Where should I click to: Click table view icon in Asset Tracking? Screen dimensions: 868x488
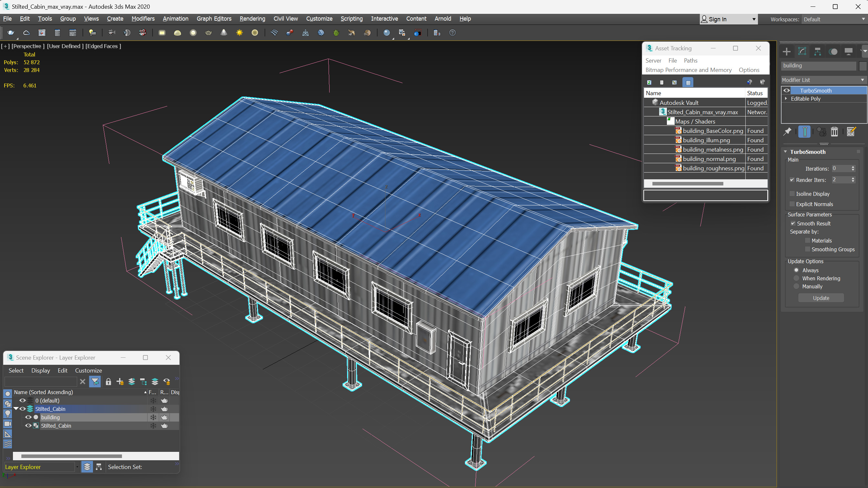688,83
